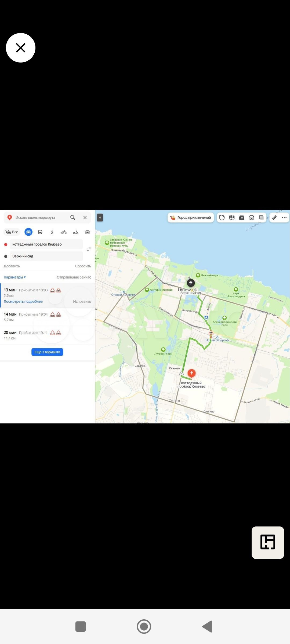Select the 14 мин route option
The image size is (290, 644).
point(48,317)
